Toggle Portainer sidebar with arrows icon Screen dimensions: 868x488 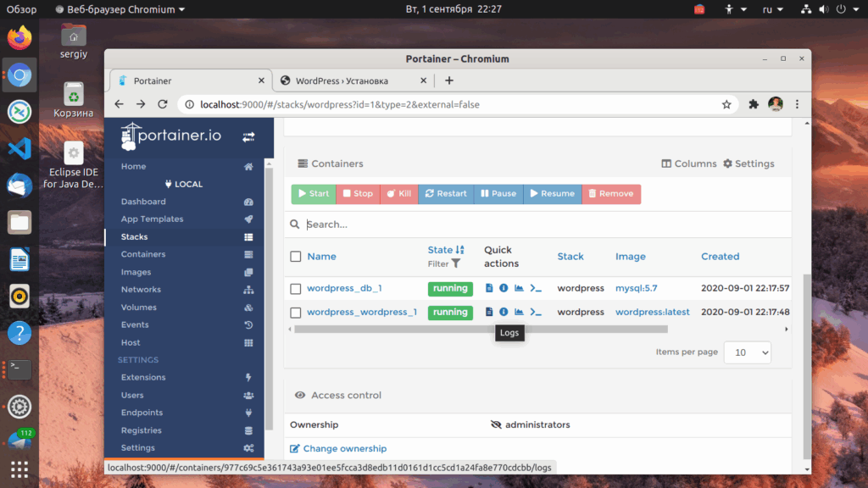coord(248,136)
